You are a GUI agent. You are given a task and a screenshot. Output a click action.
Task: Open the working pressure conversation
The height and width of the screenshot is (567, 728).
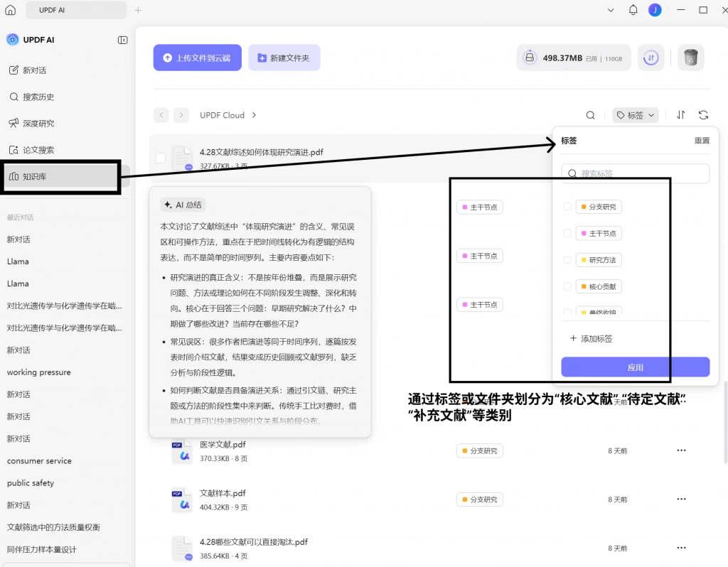pyautogui.click(x=39, y=372)
